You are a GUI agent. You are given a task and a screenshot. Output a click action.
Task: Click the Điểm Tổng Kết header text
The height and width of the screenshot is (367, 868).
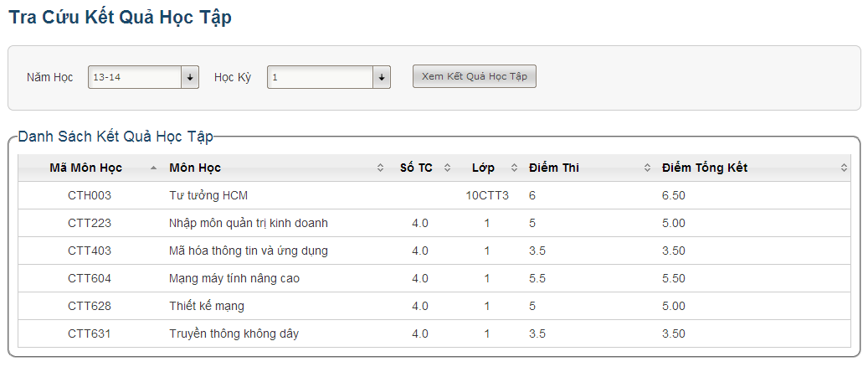click(x=705, y=168)
